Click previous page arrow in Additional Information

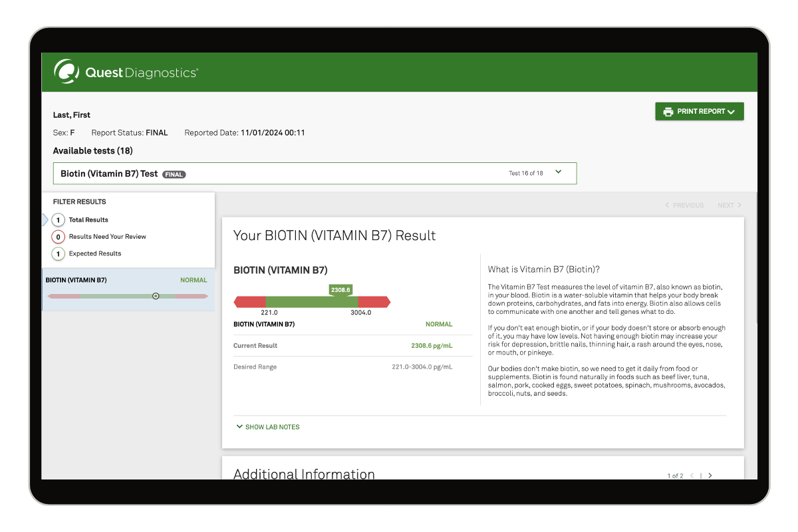click(692, 475)
